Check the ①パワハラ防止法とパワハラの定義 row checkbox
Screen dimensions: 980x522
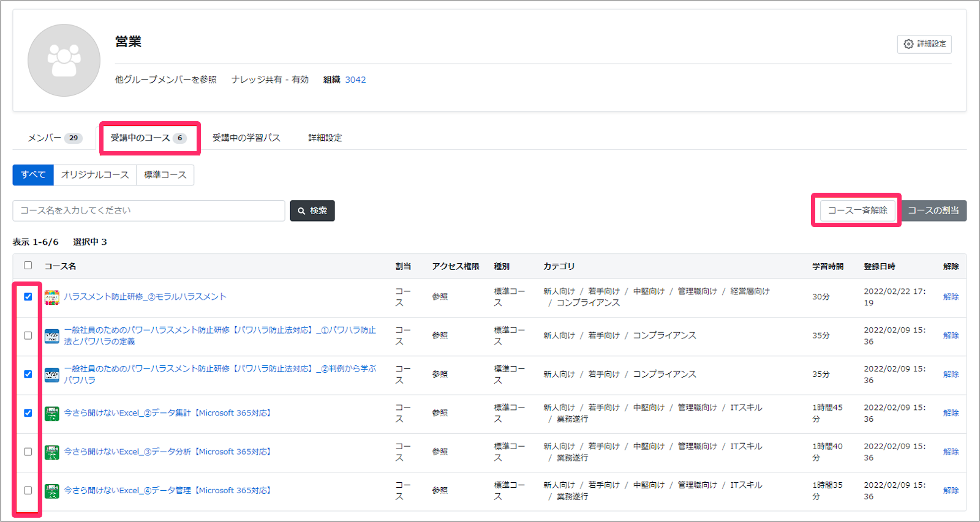pyautogui.click(x=28, y=335)
